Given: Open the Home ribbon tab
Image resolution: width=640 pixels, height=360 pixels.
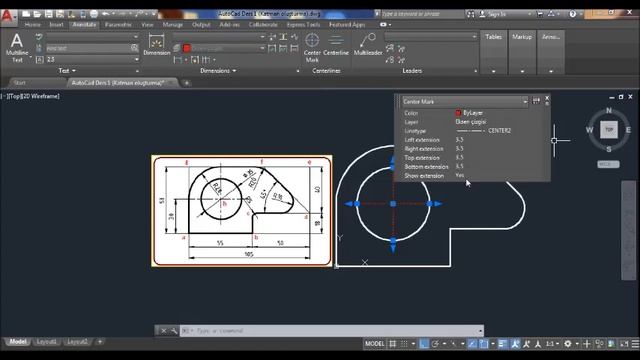Looking at the screenshot, I should click(x=32, y=25).
